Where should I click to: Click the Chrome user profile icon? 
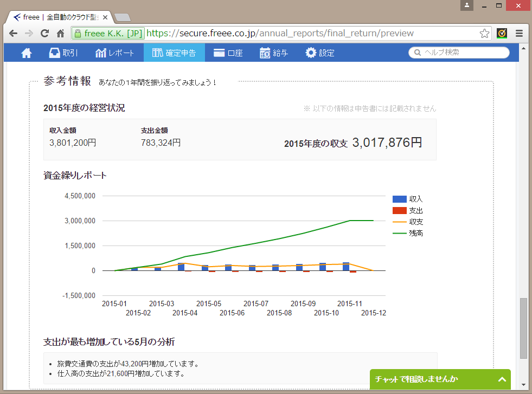point(467,5)
